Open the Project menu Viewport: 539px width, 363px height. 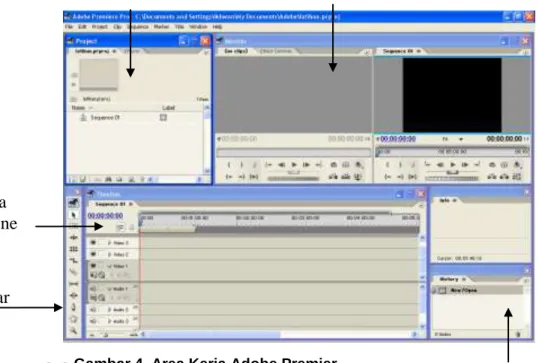[x=100, y=27]
